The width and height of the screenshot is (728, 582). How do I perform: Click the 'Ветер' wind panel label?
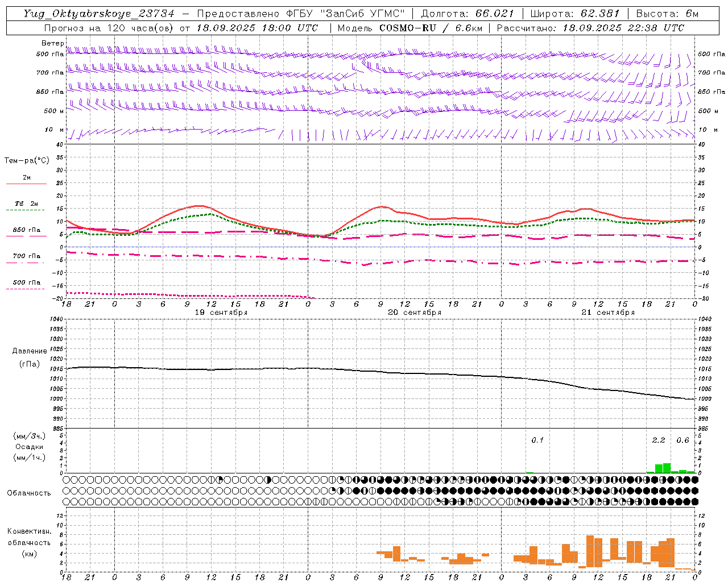(53, 43)
